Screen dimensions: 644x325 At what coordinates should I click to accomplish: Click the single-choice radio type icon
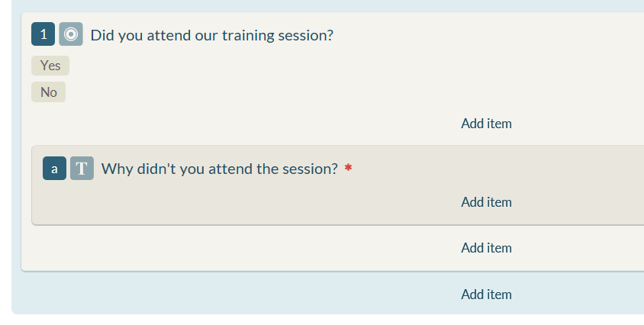point(71,34)
